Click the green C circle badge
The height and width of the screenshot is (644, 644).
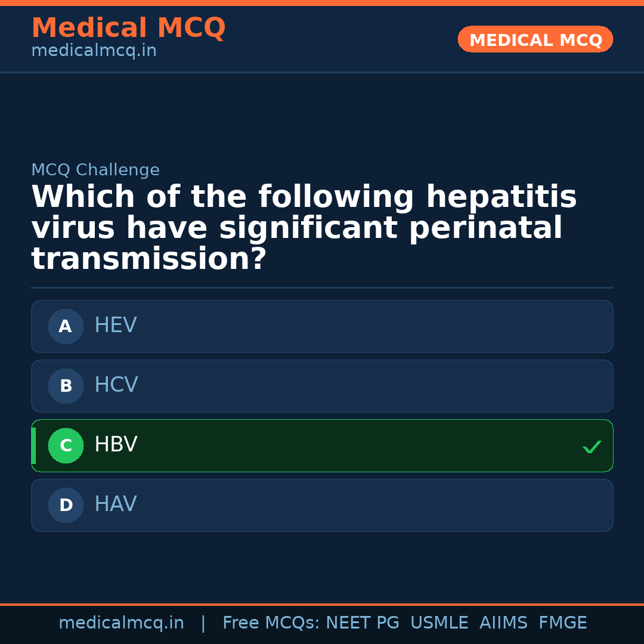click(x=66, y=445)
